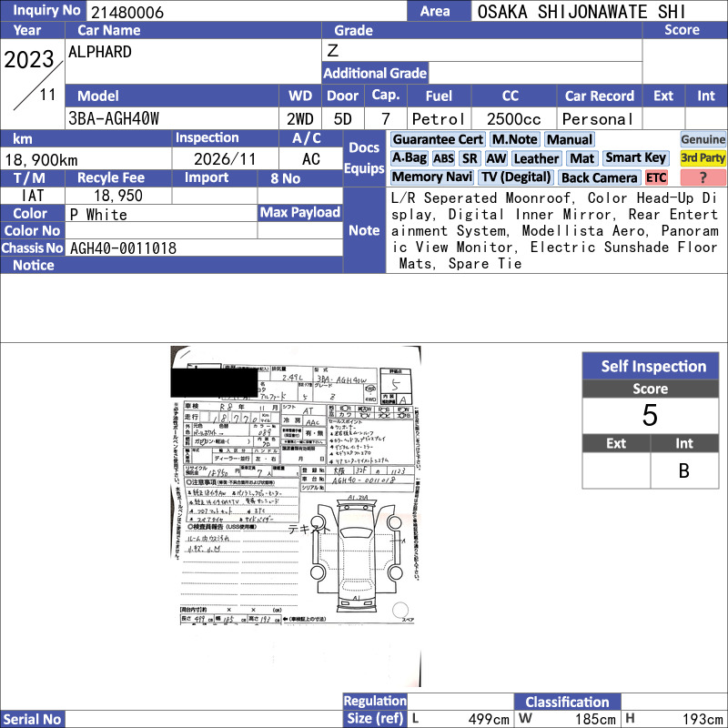Click inquiry number 21480006
Screen dimensions: 728x728
pos(127,12)
